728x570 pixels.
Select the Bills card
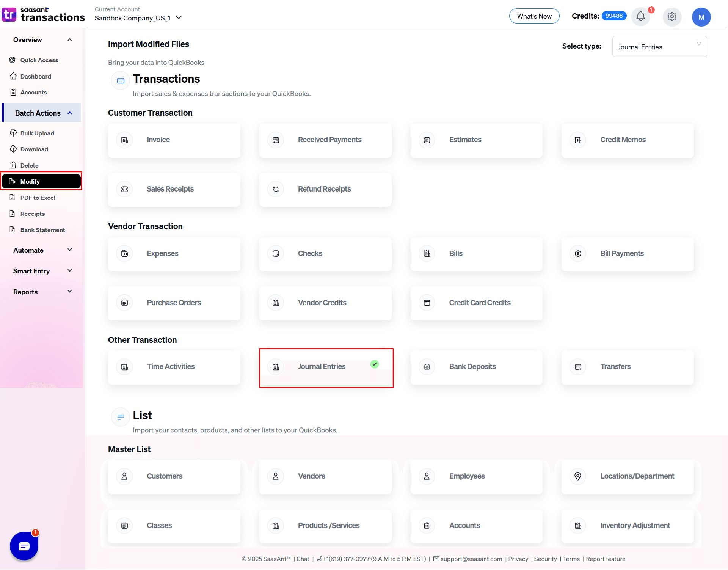[476, 254]
